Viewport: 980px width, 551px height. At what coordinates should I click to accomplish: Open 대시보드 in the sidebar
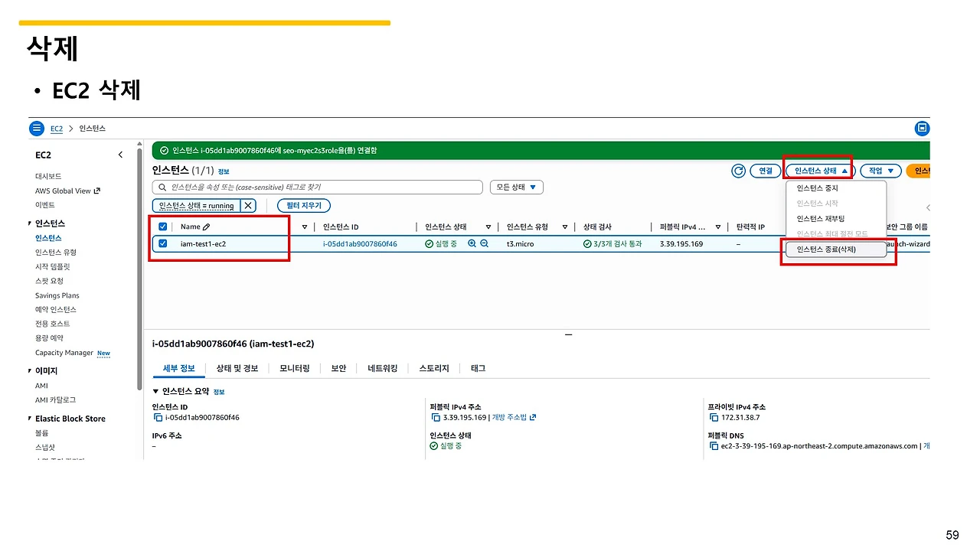pos(48,176)
